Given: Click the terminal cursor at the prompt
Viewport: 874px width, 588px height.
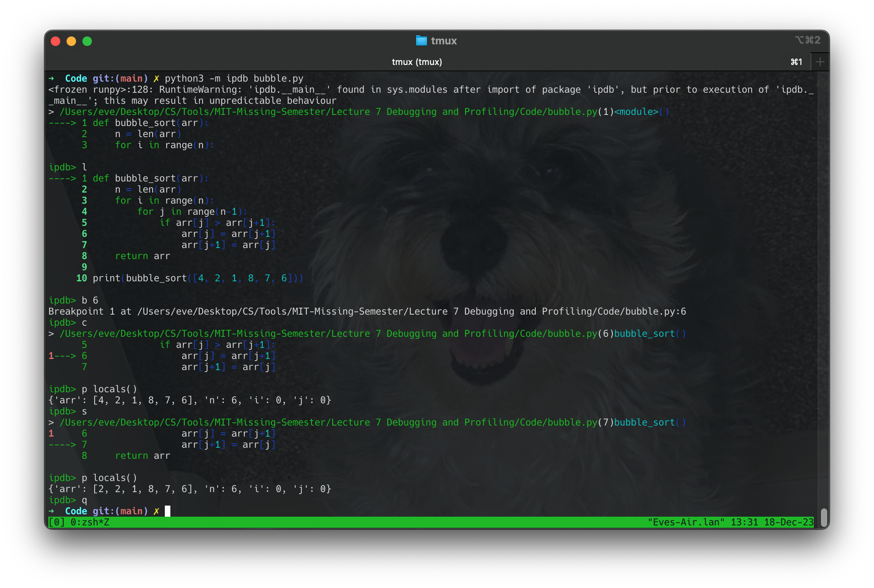Looking at the screenshot, I should click(x=167, y=511).
